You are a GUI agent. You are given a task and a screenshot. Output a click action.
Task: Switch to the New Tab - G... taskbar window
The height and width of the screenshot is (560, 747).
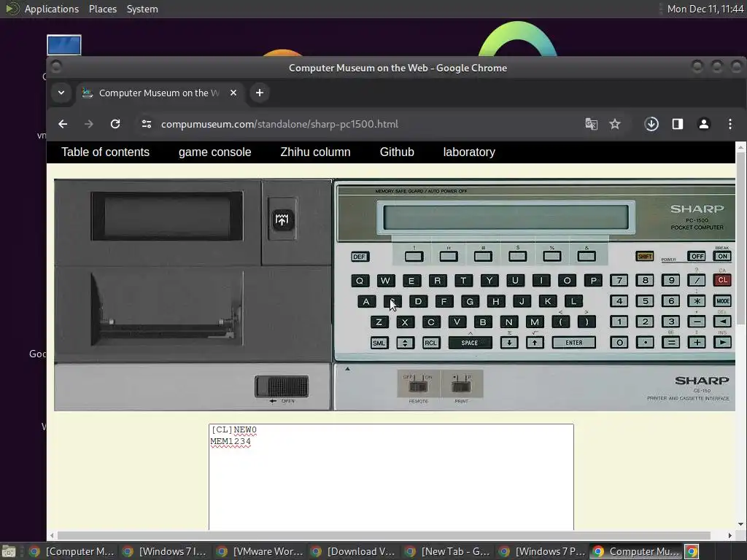[449, 551]
